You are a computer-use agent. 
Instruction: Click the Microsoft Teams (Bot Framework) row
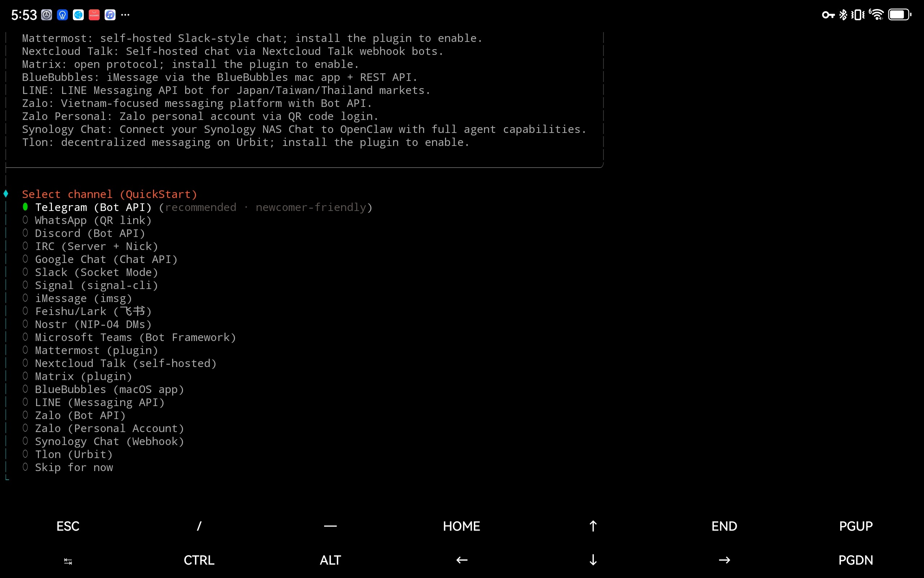pyautogui.click(x=129, y=337)
